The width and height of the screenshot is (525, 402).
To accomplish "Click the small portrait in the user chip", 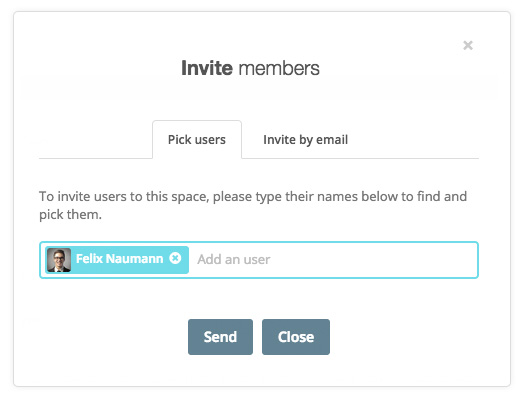I will (x=59, y=260).
